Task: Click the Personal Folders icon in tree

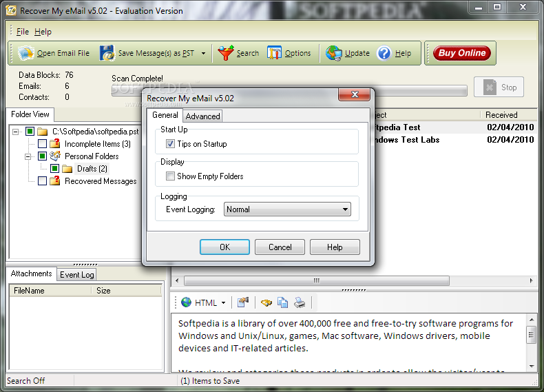Action: pyautogui.click(x=55, y=156)
